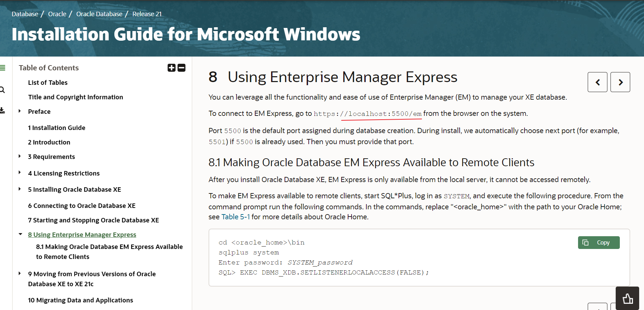Open 5 Installing Oracle Database XE chapter
This screenshot has width=644, height=310.
click(75, 190)
